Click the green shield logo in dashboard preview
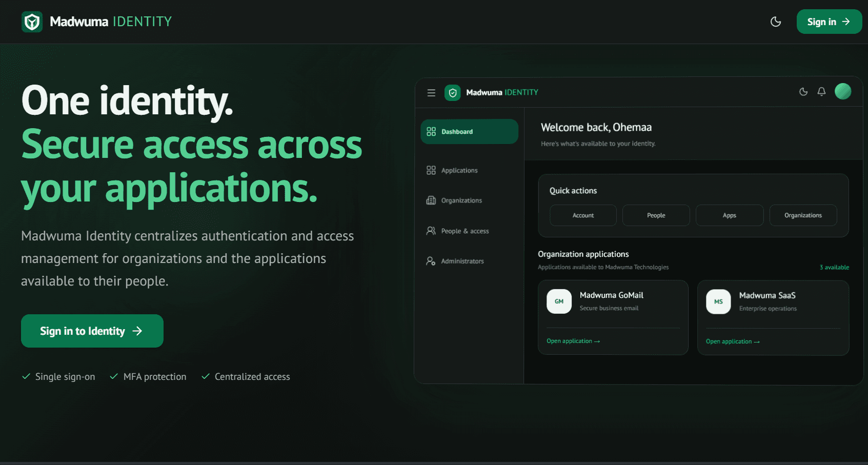868x465 pixels. (x=452, y=93)
